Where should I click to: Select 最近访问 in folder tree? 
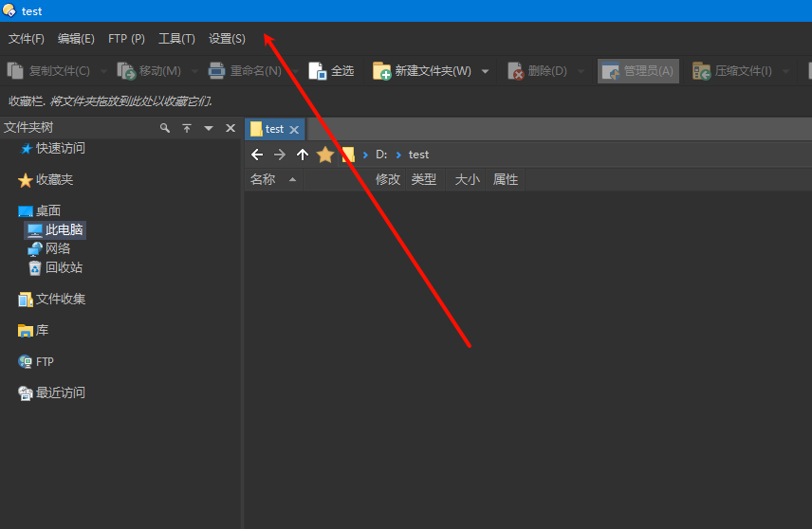coord(52,392)
